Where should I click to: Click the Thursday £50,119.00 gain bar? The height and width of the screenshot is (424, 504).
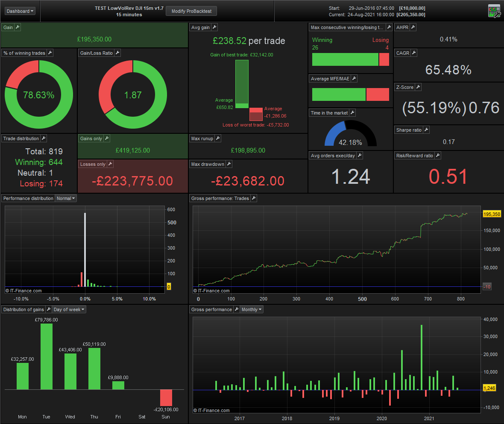(94, 369)
